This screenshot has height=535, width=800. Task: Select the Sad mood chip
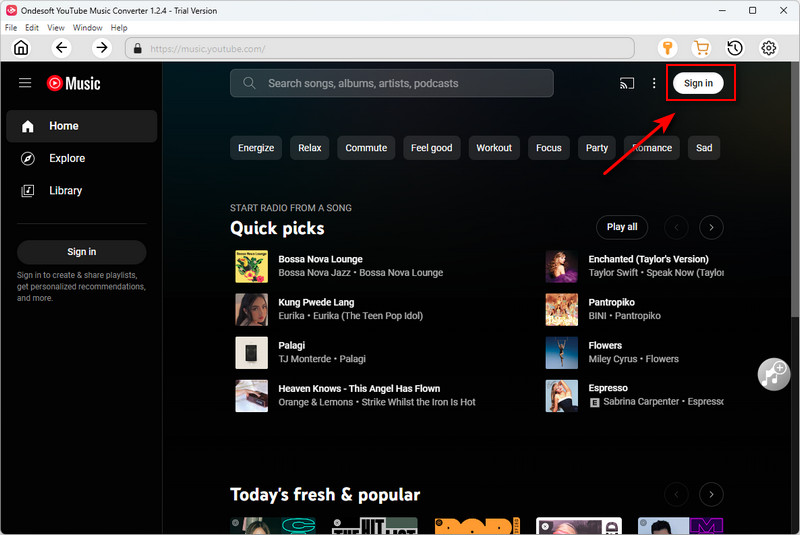(x=704, y=148)
